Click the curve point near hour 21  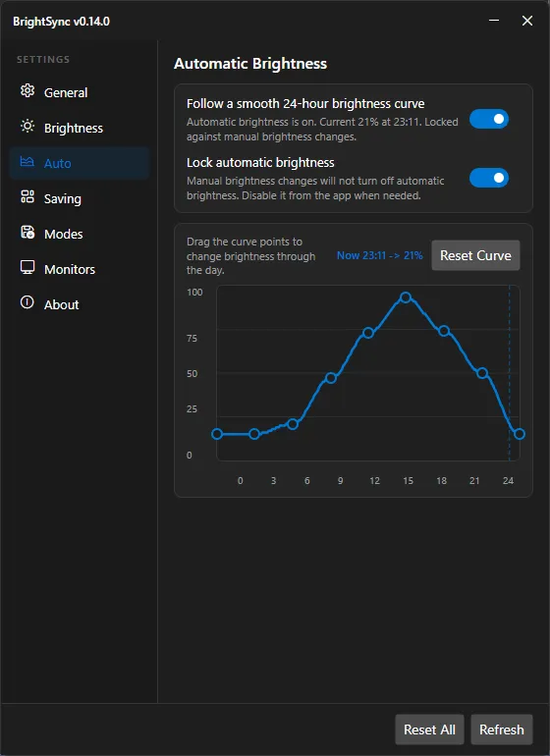[481, 373]
